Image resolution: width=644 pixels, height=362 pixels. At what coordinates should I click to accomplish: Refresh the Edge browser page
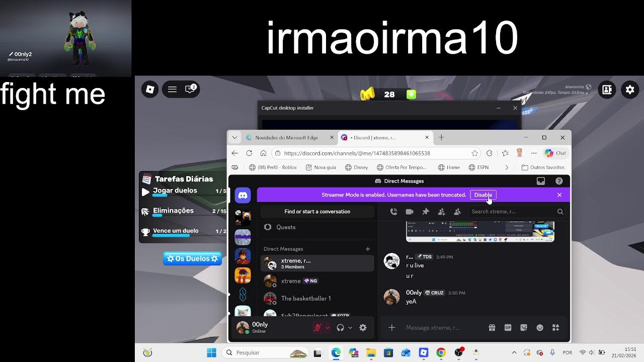[249, 153]
